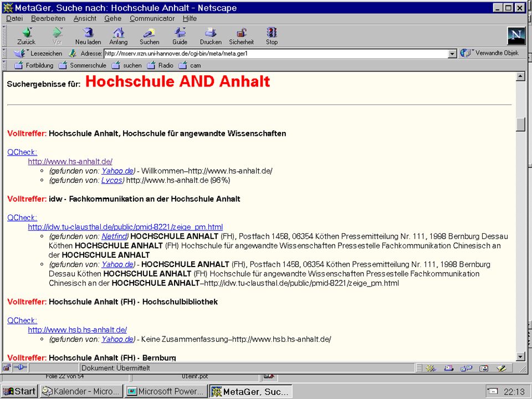Open Navigator from the component bar
The image size is (532, 399).
click(x=431, y=368)
